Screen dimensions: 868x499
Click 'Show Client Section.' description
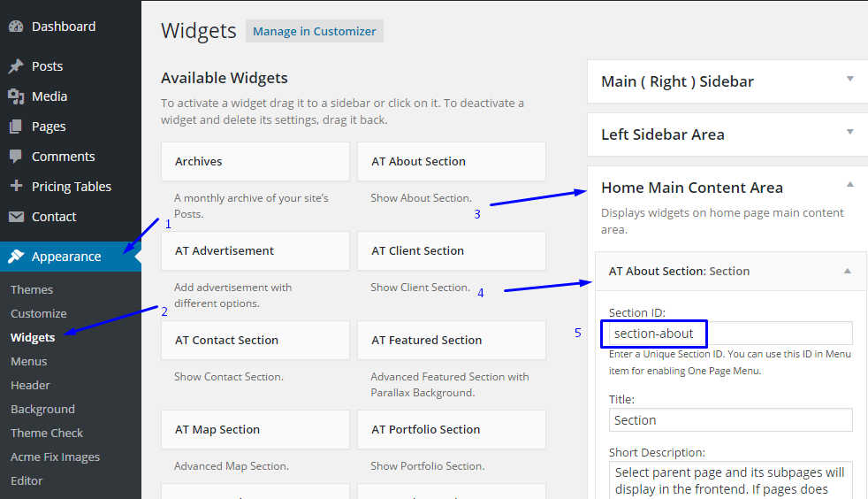point(420,287)
